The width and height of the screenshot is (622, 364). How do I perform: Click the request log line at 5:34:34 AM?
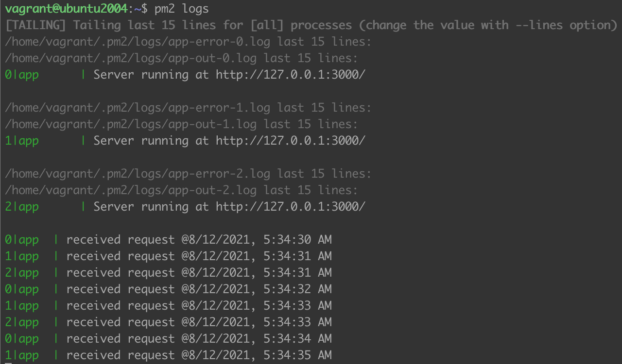[199, 339]
